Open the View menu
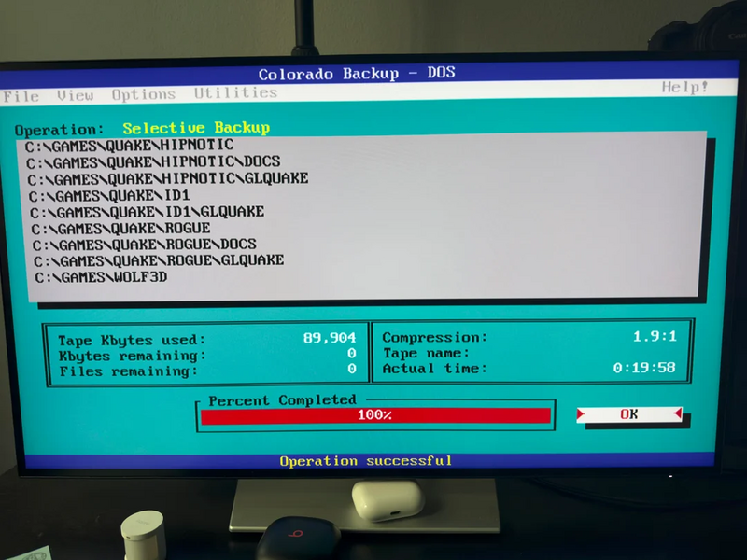747x560 pixels. (x=76, y=95)
